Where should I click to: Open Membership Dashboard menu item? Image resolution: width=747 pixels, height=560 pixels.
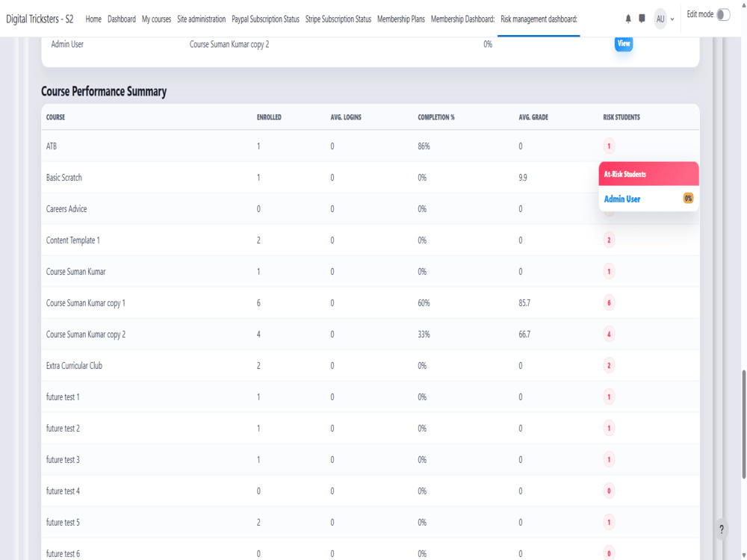coord(462,19)
